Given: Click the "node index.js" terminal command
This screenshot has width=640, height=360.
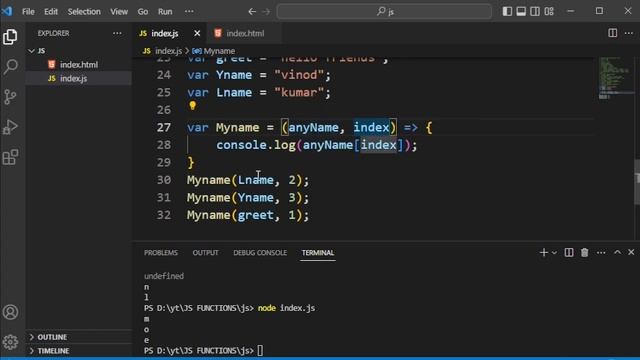Looking at the screenshot, I should coord(286,308).
